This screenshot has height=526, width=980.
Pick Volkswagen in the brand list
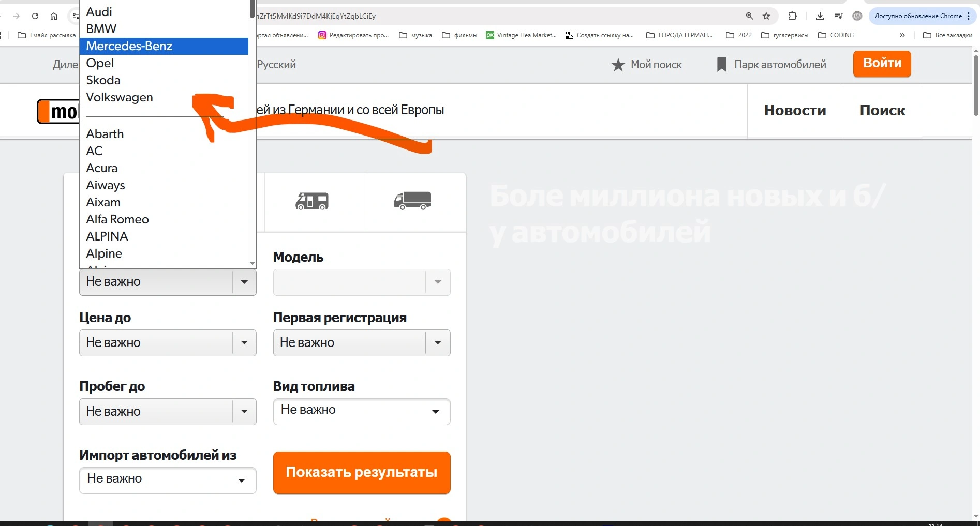120,97
